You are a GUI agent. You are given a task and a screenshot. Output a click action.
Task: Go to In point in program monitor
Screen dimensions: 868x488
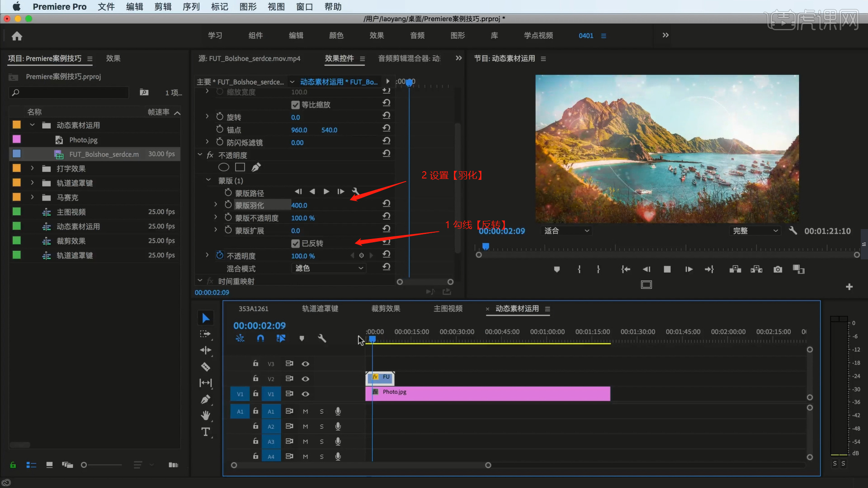(625, 269)
